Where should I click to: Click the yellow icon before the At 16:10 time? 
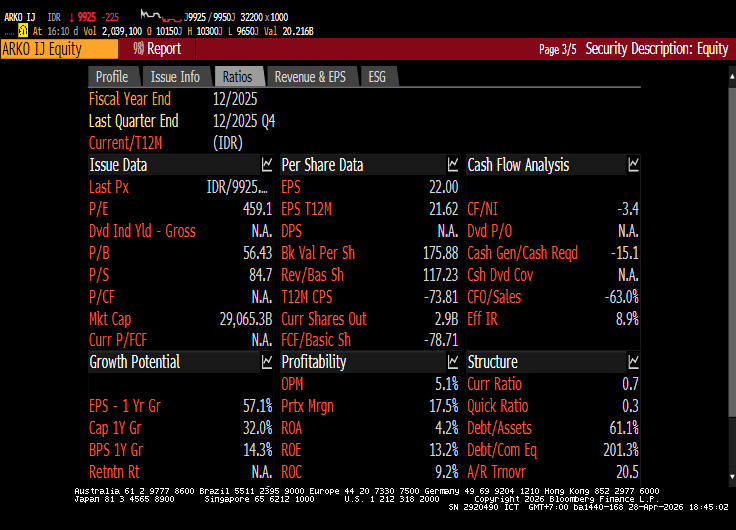[23, 31]
